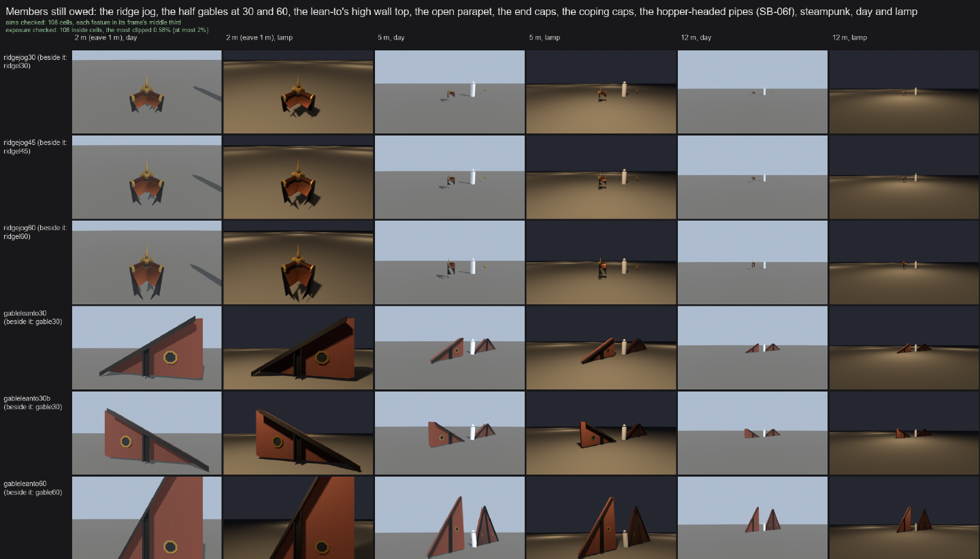Pick gableleanto30b frame, 2 m day
This screenshot has width=980, height=559.
tap(147, 432)
